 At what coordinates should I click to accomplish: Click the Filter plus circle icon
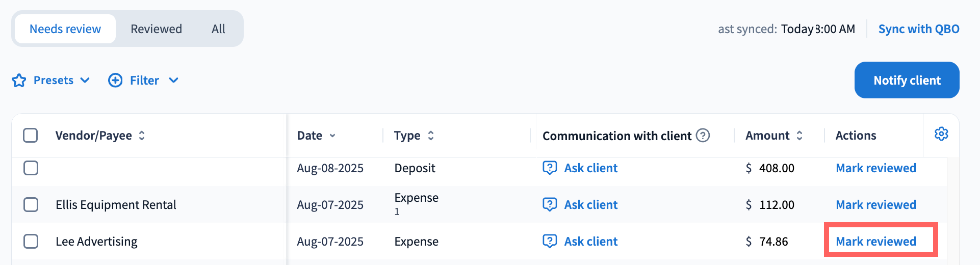[x=115, y=81]
